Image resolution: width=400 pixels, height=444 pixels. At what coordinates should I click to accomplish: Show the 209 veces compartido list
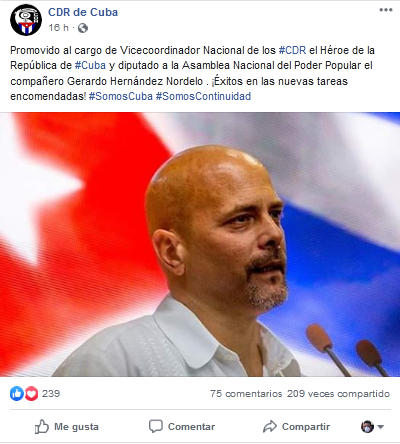[338, 394]
